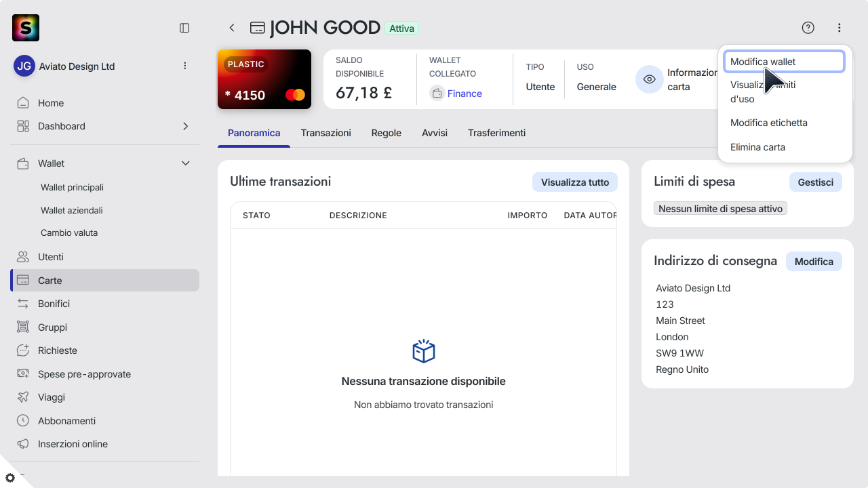Click the Spese pre-approvate icon
Viewport: 868px width, 488px height.
click(x=23, y=374)
